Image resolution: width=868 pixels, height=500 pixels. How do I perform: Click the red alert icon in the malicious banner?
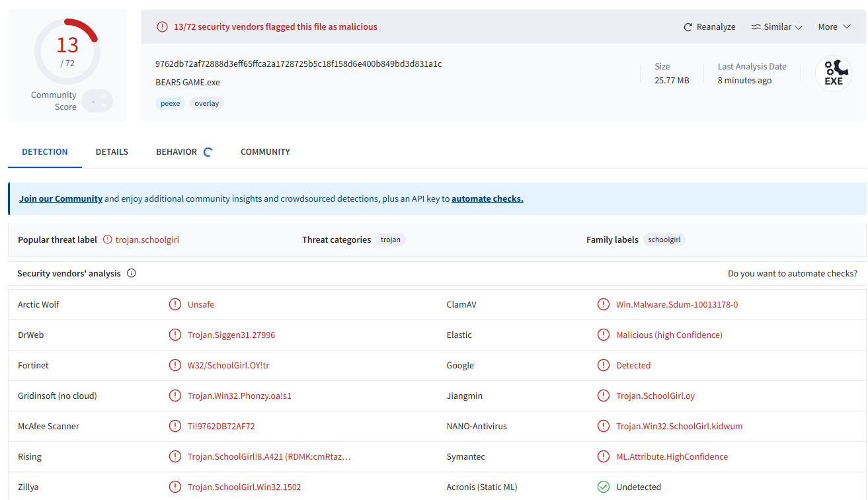pyautogui.click(x=162, y=27)
